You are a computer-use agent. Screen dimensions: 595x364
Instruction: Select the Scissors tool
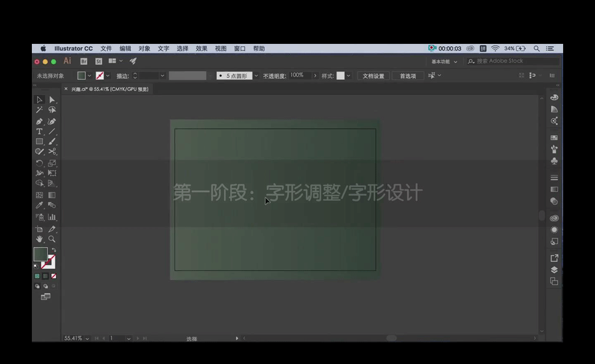click(52, 151)
